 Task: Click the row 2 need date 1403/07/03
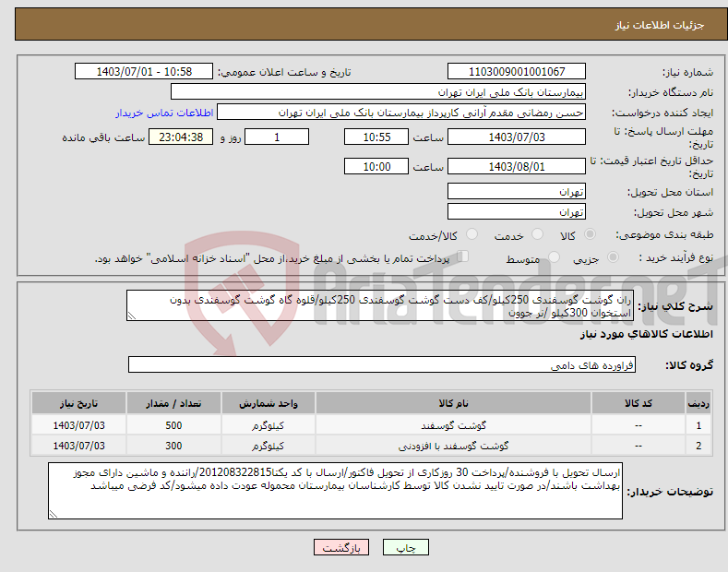coord(78,446)
